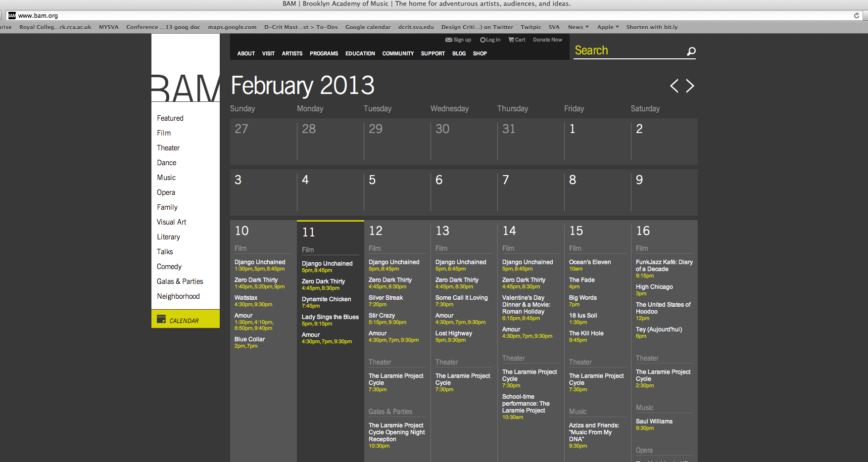Go to previous month arrow

[674, 86]
